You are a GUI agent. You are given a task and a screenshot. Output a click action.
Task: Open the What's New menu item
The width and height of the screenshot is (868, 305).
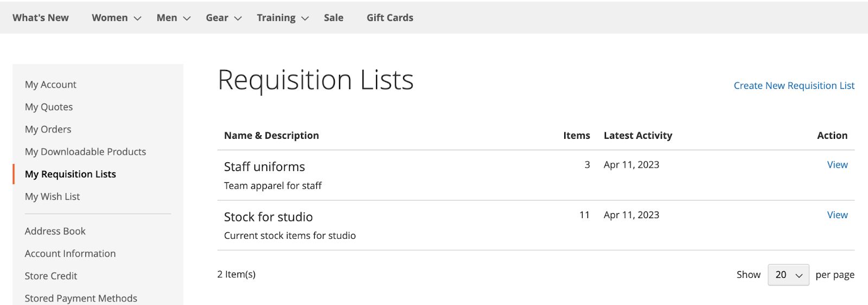(41, 18)
